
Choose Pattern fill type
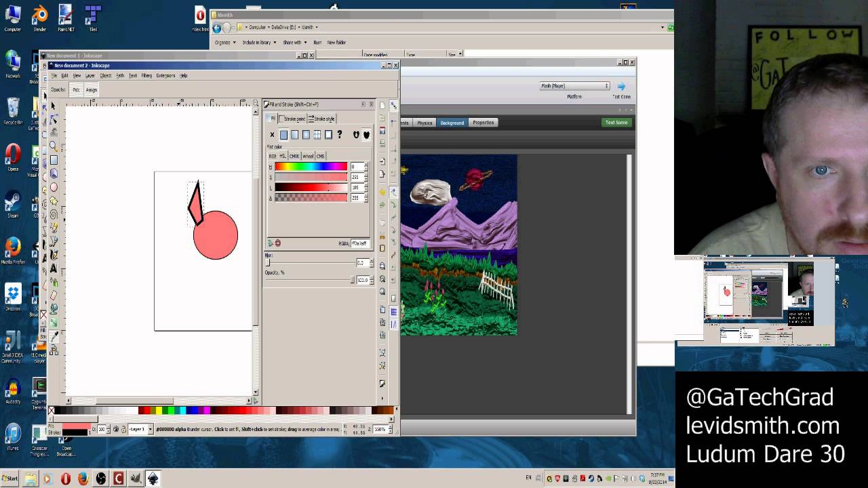click(x=317, y=135)
